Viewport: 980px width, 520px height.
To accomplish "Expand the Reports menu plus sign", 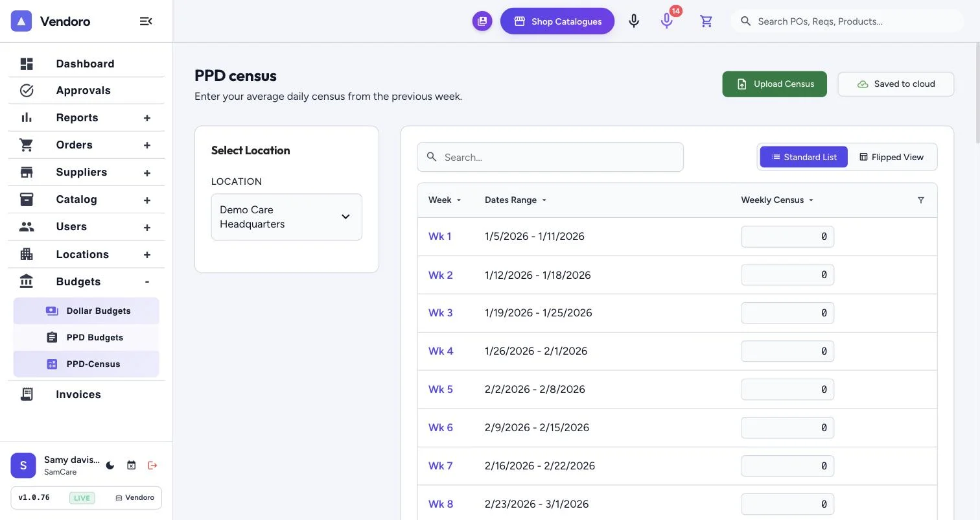I will click(147, 118).
